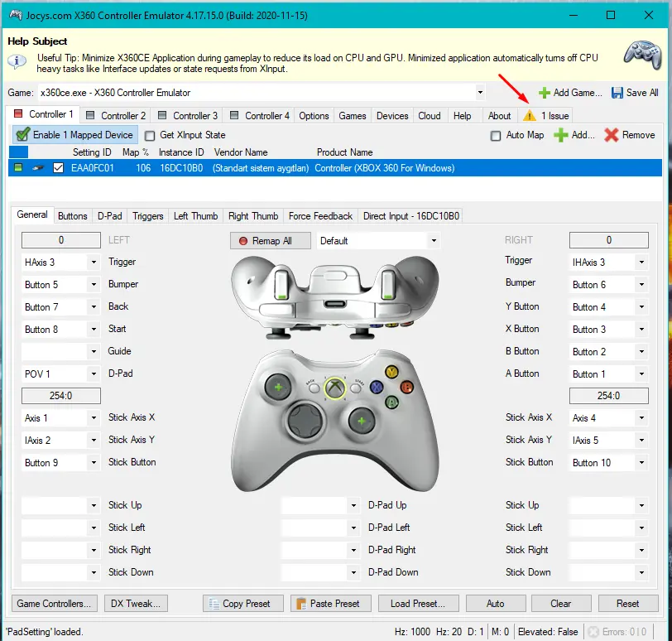This screenshot has height=641, width=672.
Task: Click the left trigger on top-view controller
Action: coord(281,283)
